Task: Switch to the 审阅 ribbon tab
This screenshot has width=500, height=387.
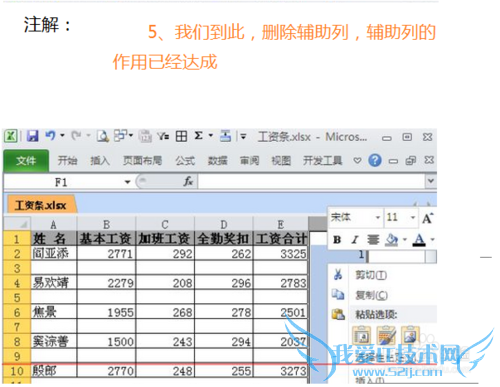Action: [x=249, y=161]
